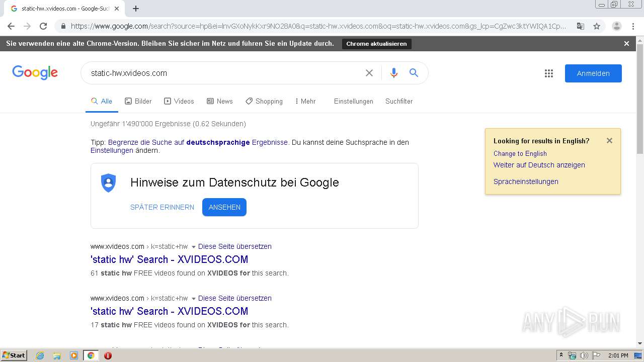The height and width of the screenshot is (362, 644).
Task: Click ANSEHEN privacy button
Action: tap(224, 207)
